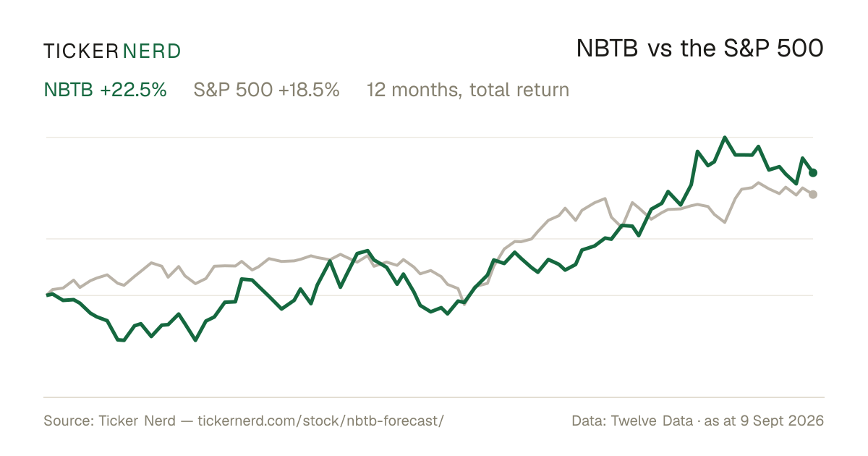The height and width of the screenshot is (456, 868).
Task: Open the tickernerd.com/stock/nbtb-forecast/ link
Action: pos(320,421)
